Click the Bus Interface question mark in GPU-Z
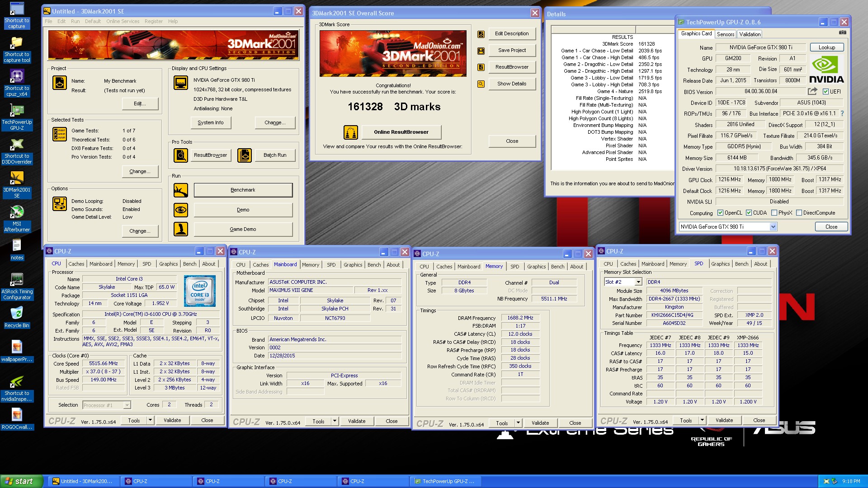868x488 pixels. [x=842, y=113]
